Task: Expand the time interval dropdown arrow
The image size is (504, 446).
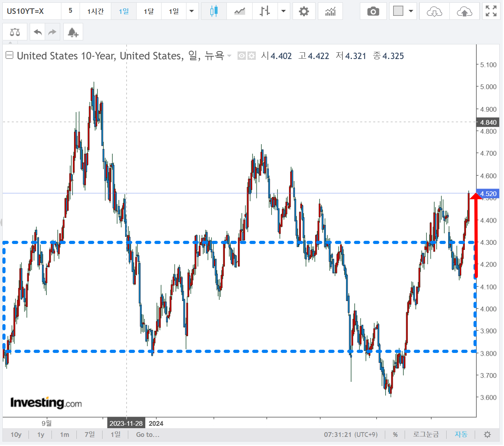Action: [192, 11]
